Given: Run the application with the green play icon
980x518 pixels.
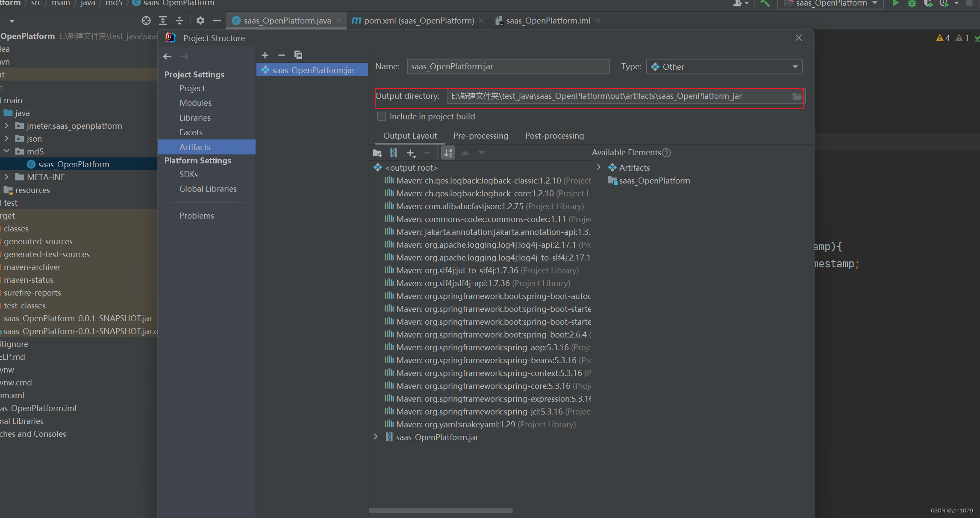Looking at the screenshot, I should point(896,3).
